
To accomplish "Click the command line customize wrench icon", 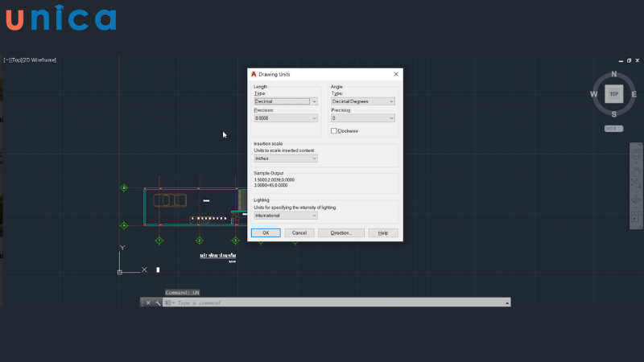I will pyautogui.click(x=157, y=302).
